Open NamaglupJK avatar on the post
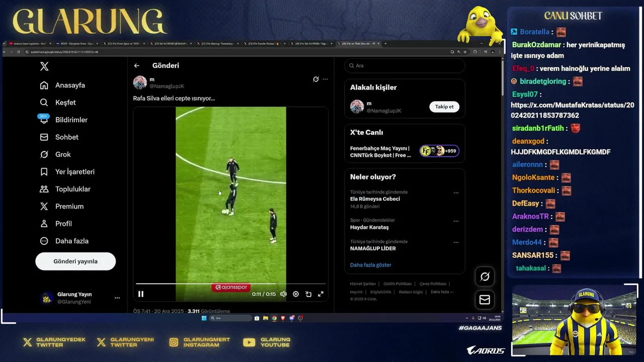 coord(140,82)
